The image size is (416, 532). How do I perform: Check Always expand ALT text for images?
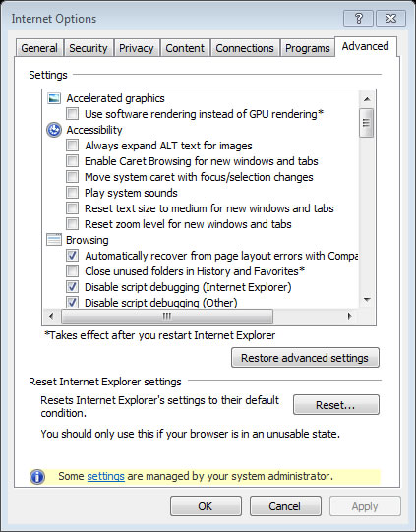(72, 146)
